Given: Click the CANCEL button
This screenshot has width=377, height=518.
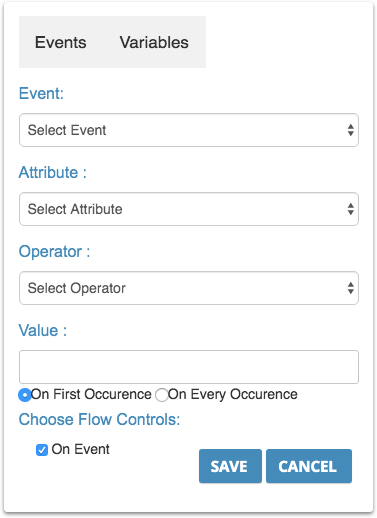Looking at the screenshot, I should pos(309,466).
